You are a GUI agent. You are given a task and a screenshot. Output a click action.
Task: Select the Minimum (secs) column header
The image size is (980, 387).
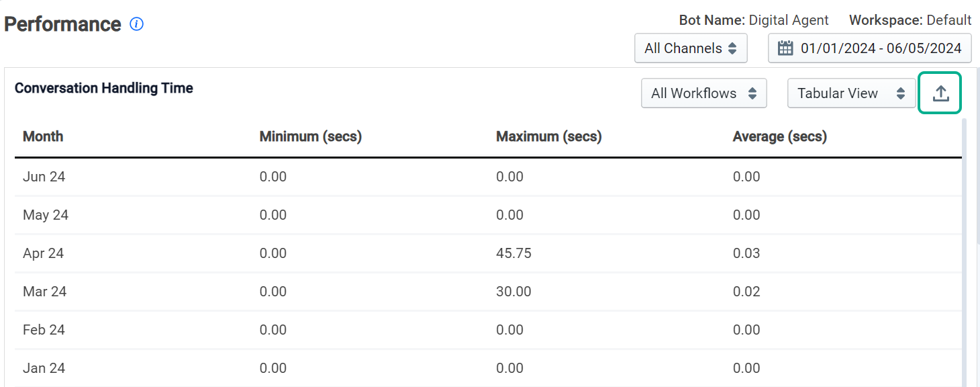pyautogui.click(x=311, y=136)
